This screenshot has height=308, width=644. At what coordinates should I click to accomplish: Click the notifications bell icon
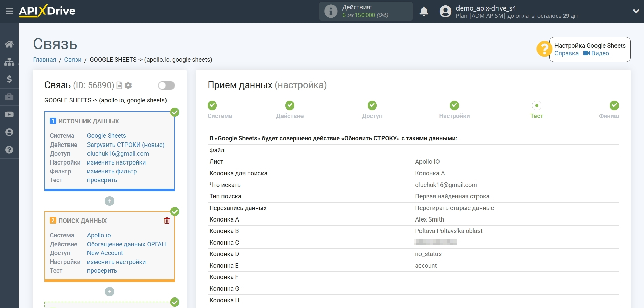pos(424,12)
